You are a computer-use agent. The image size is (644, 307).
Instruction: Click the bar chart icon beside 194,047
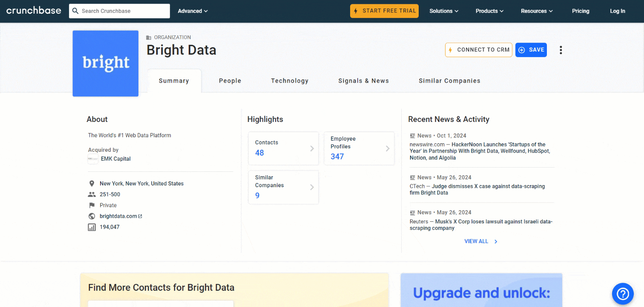[92, 227]
